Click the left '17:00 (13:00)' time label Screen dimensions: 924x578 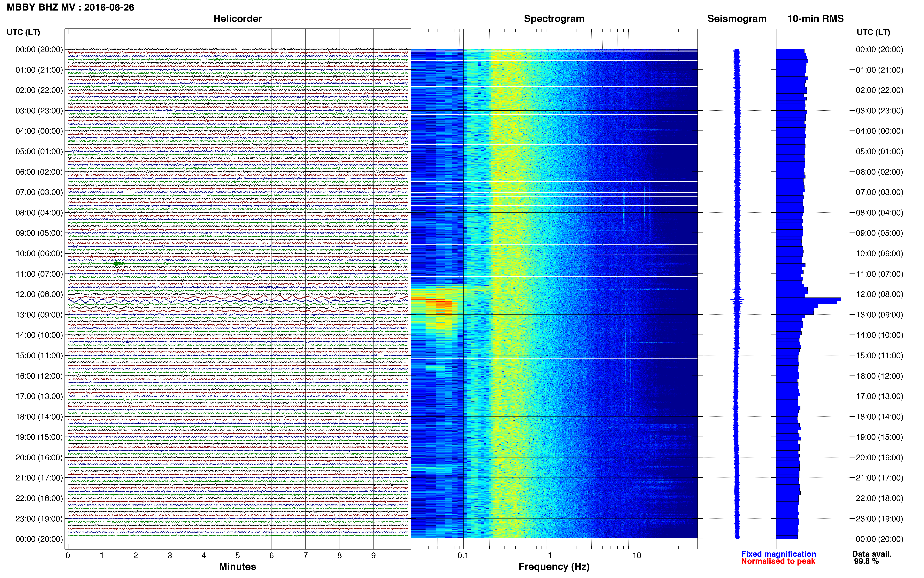[39, 396]
